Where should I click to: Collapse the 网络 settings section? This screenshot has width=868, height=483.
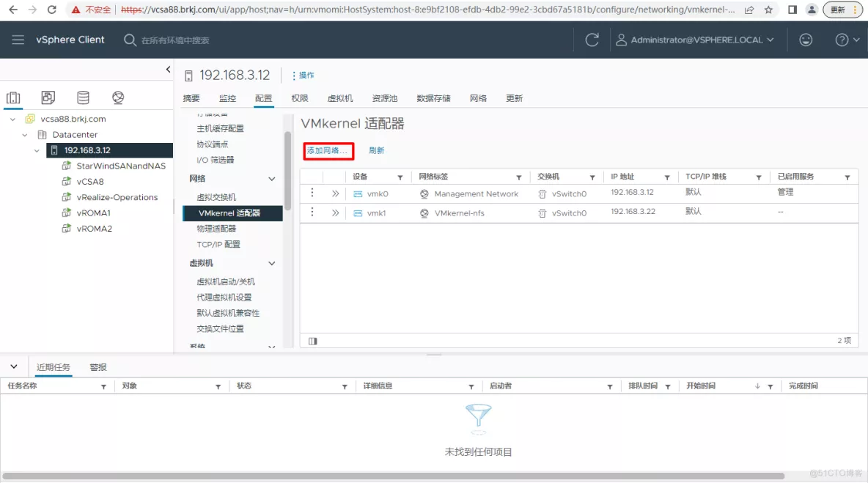coord(272,179)
